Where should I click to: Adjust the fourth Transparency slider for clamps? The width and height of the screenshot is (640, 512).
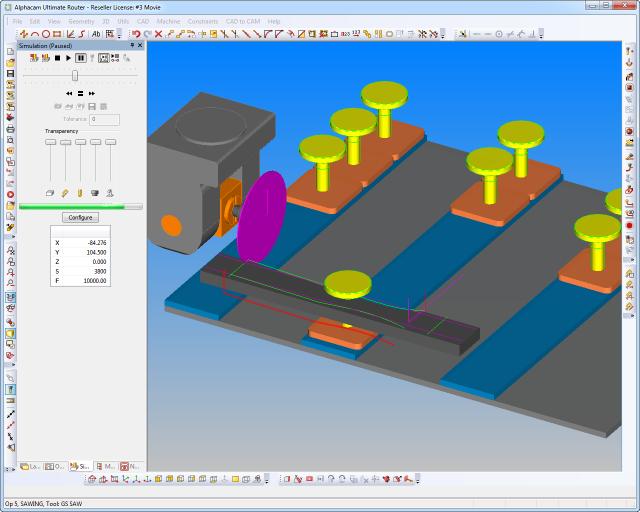coord(96,142)
